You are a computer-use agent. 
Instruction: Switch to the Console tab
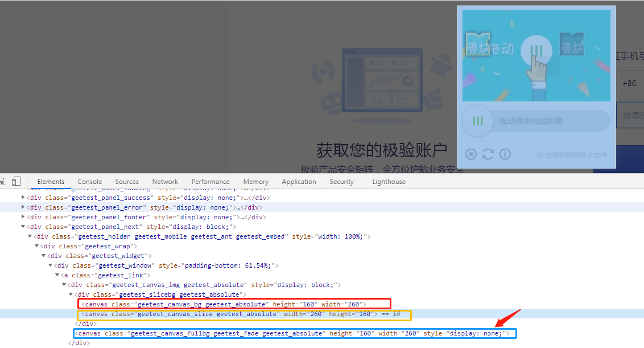click(x=90, y=182)
